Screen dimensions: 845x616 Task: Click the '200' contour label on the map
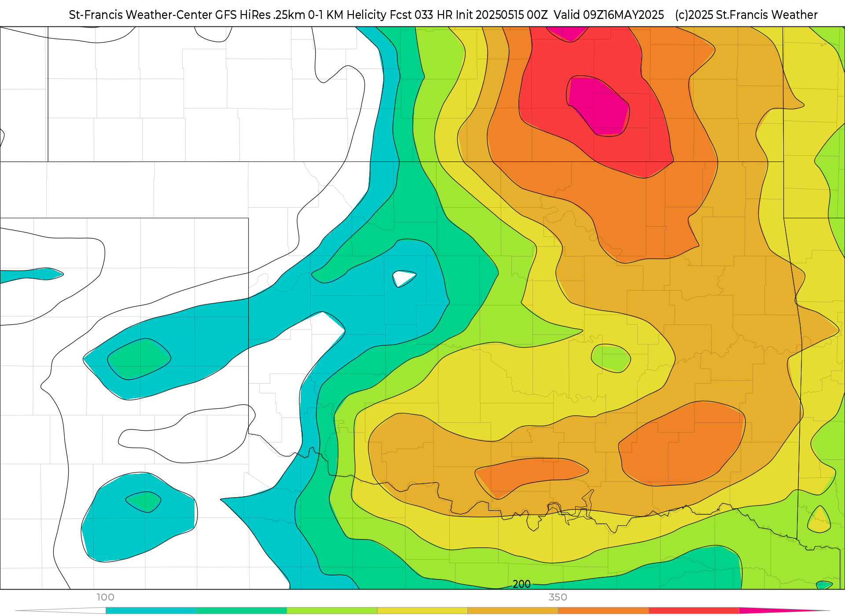coord(522,584)
